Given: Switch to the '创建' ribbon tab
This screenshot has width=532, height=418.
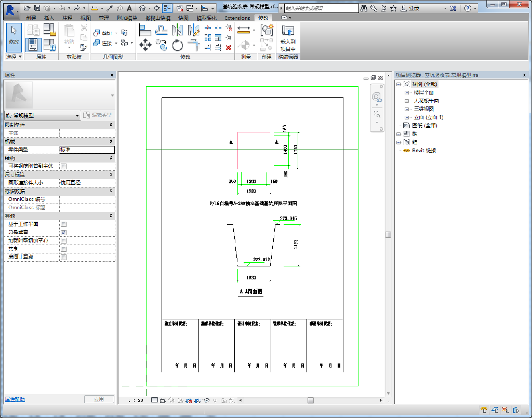Looking at the screenshot, I should (x=31, y=18).
